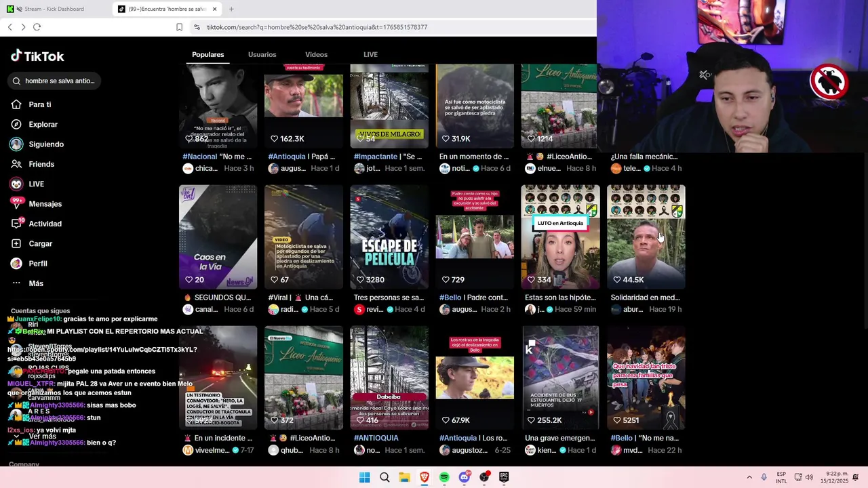Click the browser forward arrow
Screen dimensions: 868x488
tap(23, 27)
